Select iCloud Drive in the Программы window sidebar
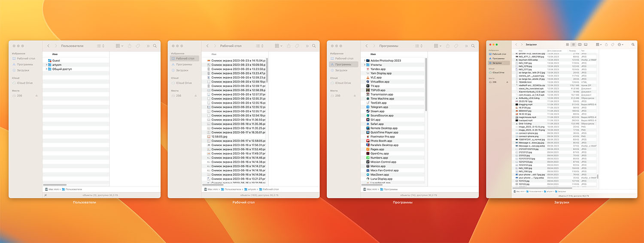The width and height of the screenshot is (644, 243). [x=343, y=83]
